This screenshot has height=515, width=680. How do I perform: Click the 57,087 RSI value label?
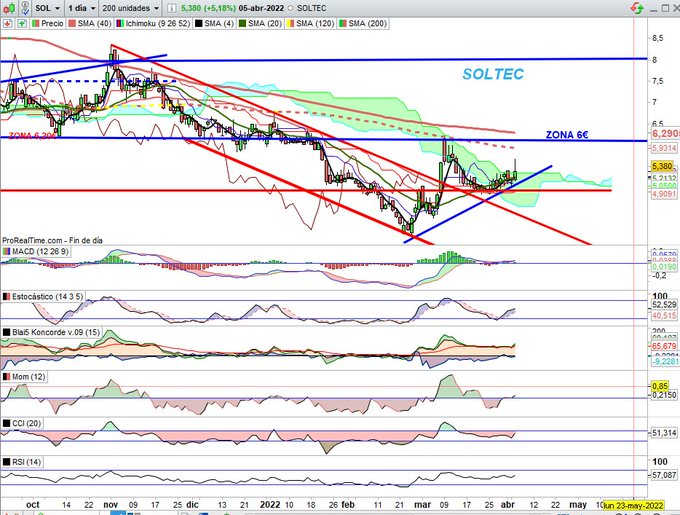pyautogui.click(x=664, y=475)
